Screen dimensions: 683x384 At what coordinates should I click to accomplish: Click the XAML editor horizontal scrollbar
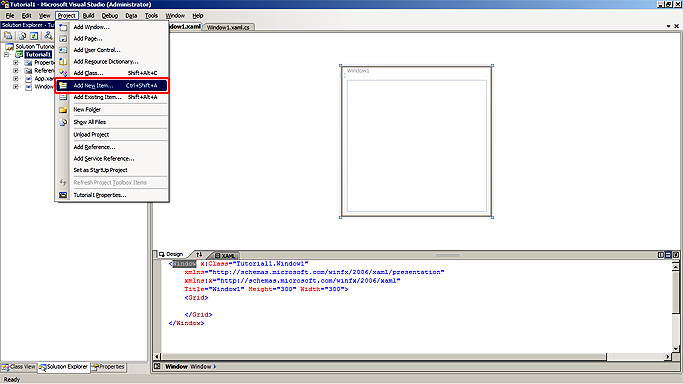pyautogui.click(x=413, y=357)
